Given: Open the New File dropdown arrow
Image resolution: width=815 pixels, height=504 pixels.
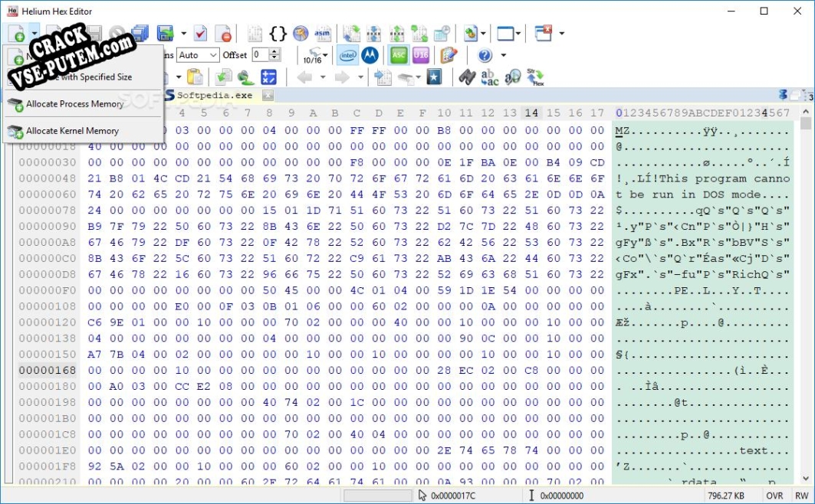Looking at the screenshot, I should [34, 33].
